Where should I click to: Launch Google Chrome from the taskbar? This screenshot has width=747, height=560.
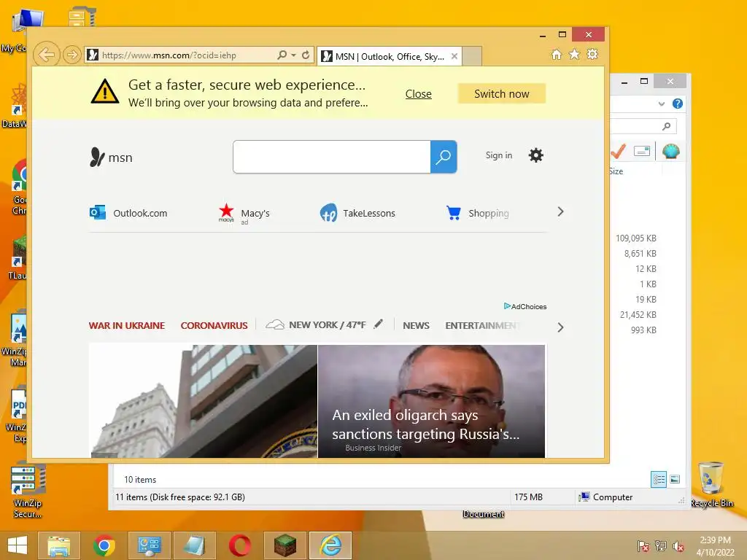point(104,545)
